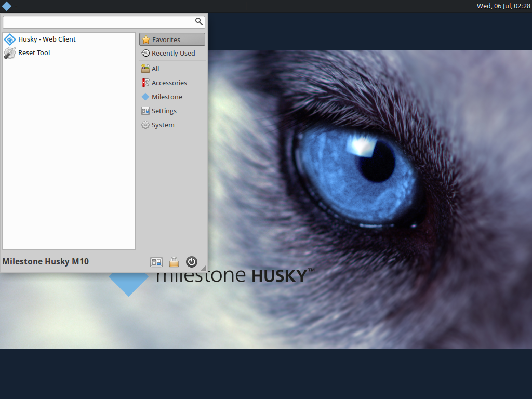Open the Settings category
532x399 pixels.
[172, 111]
